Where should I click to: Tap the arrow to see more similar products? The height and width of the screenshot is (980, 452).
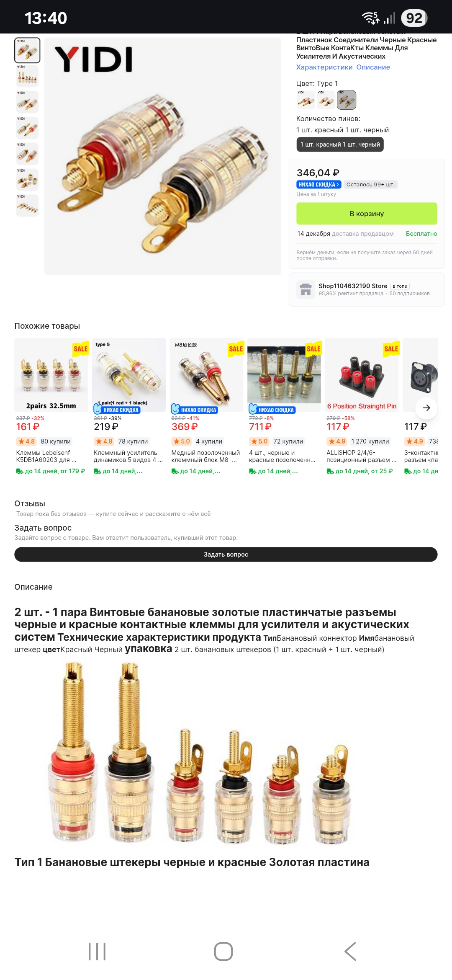[426, 407]
